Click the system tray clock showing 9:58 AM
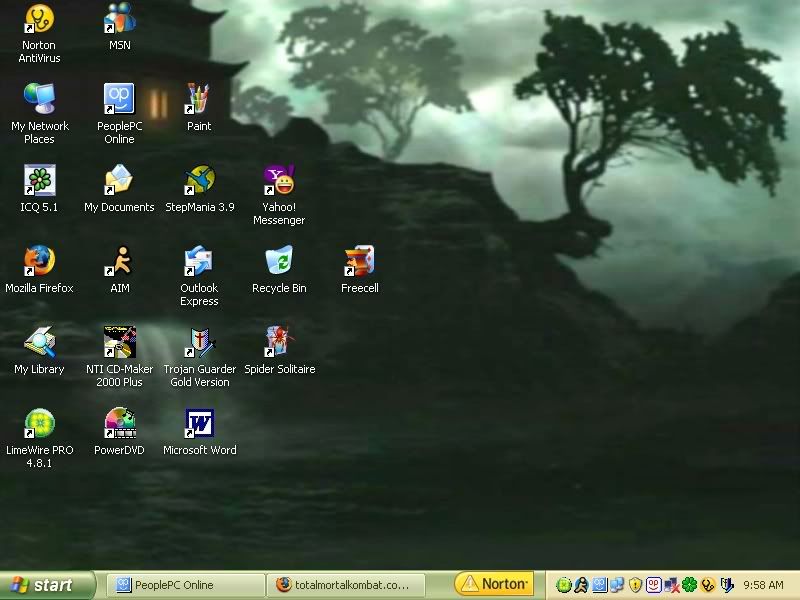The image size is (800, 600). [x=764, y=585]
